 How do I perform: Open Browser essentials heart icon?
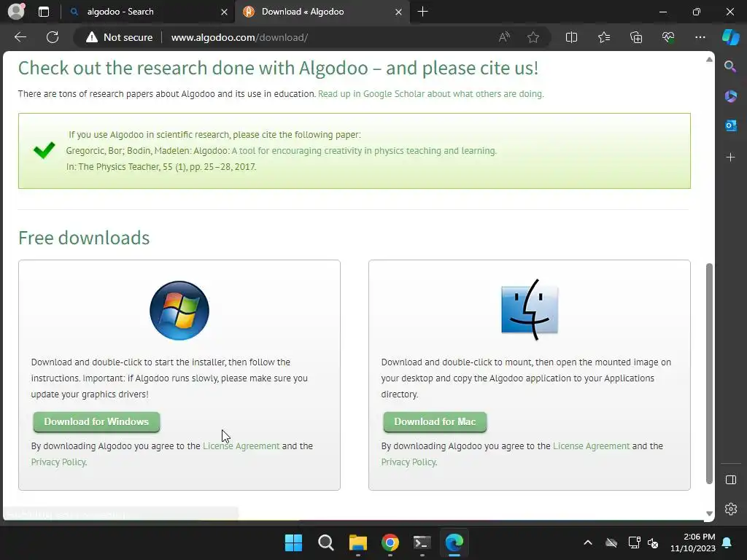[x=668, y=37]
